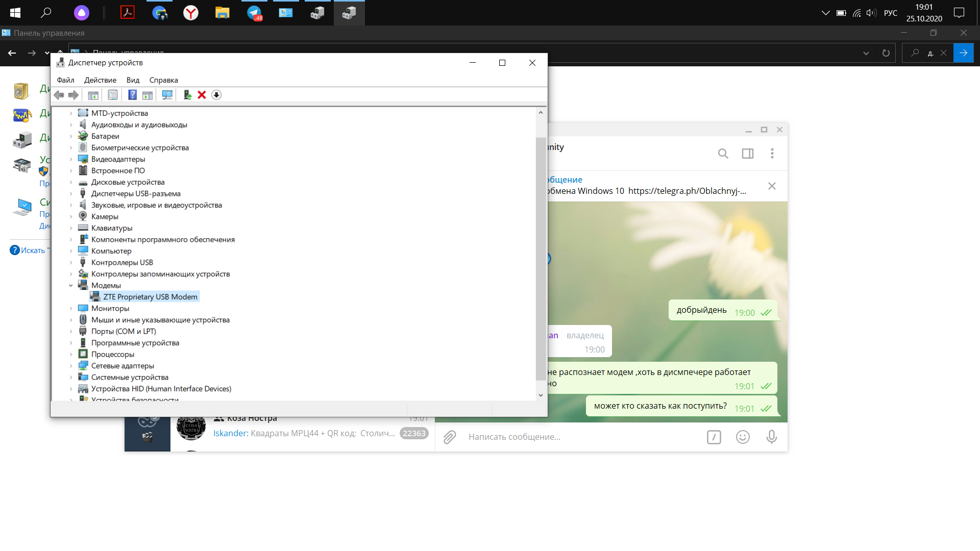Open the notification center icon
Viewport: 980px width, 551px height.
pos(959,13)
